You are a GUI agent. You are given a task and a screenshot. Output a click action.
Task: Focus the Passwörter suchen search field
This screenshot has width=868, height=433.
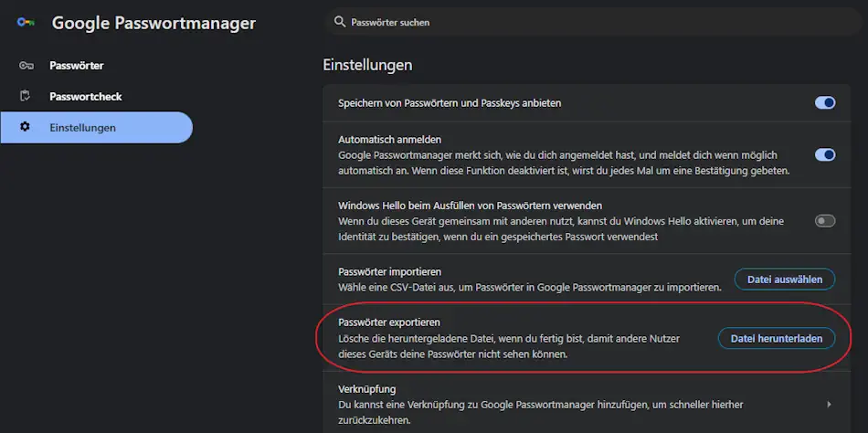[593, 22]
